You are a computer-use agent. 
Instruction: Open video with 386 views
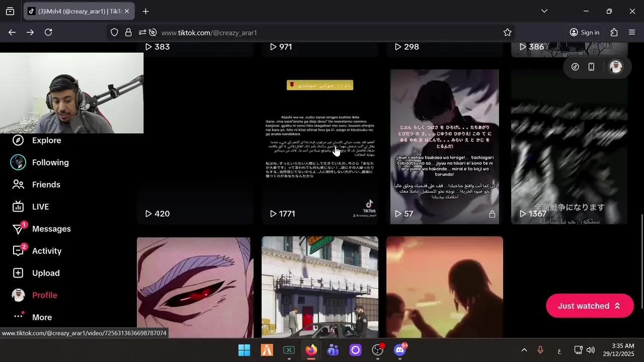[x=570, y=50]
